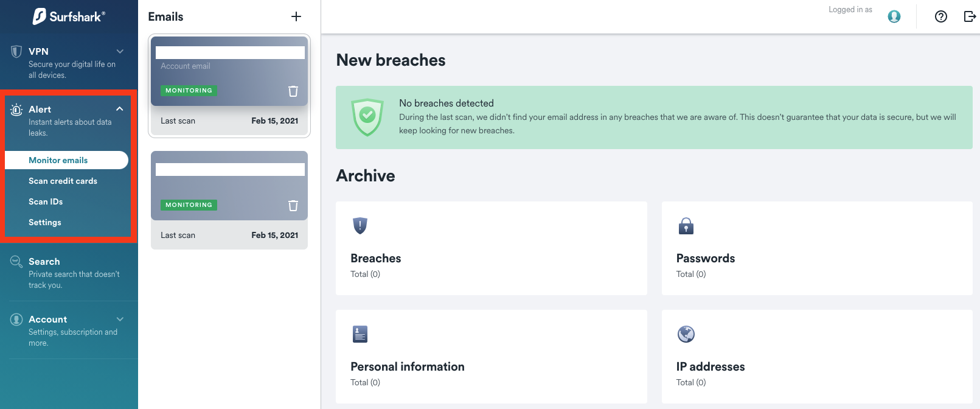This screenshot has width=980, height=409.
Task: Click the Search magnifier icon in sidebar
Action: tap(16, 262)
